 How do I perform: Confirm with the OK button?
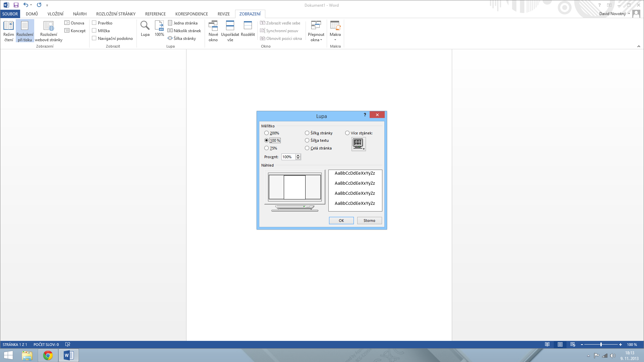pyautogui.click(x=341, y=221)
